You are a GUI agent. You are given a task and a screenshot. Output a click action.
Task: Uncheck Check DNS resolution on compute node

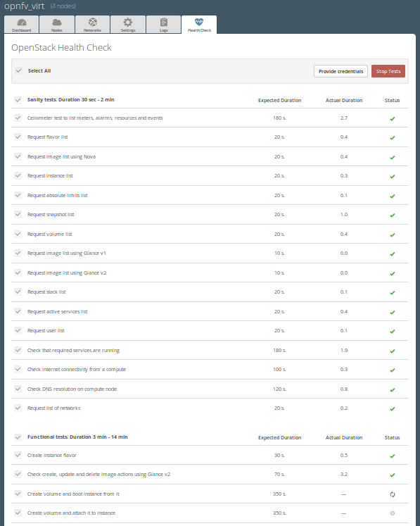click(x=18, y=389)
